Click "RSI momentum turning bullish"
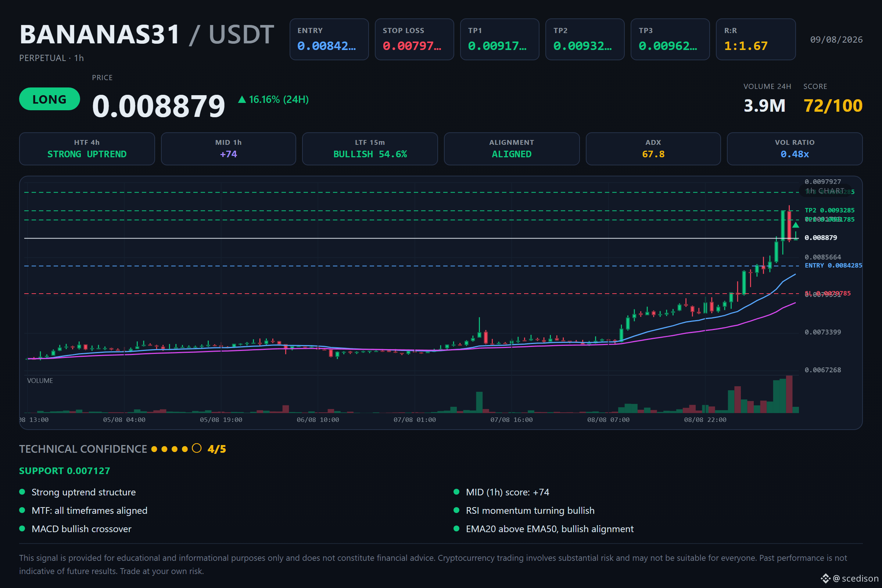The height and width of the screenshot is (588, 882). pos(530,510)
